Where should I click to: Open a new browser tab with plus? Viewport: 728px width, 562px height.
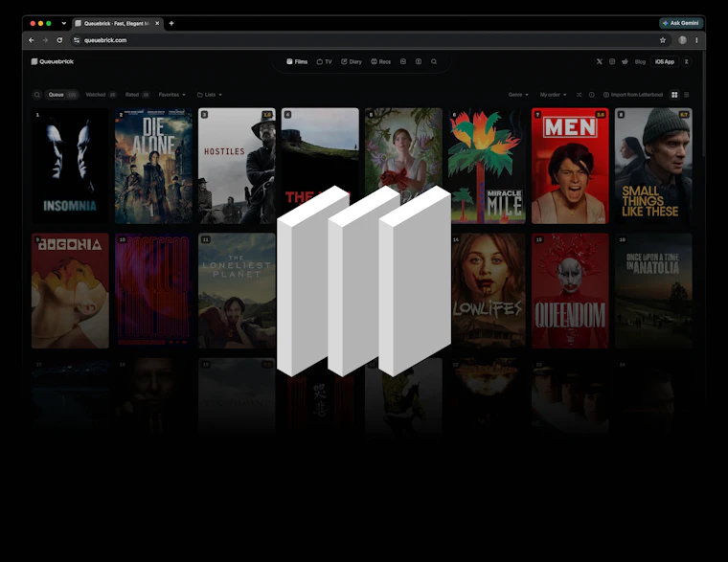pyautogui.click(x=171, y=23)
